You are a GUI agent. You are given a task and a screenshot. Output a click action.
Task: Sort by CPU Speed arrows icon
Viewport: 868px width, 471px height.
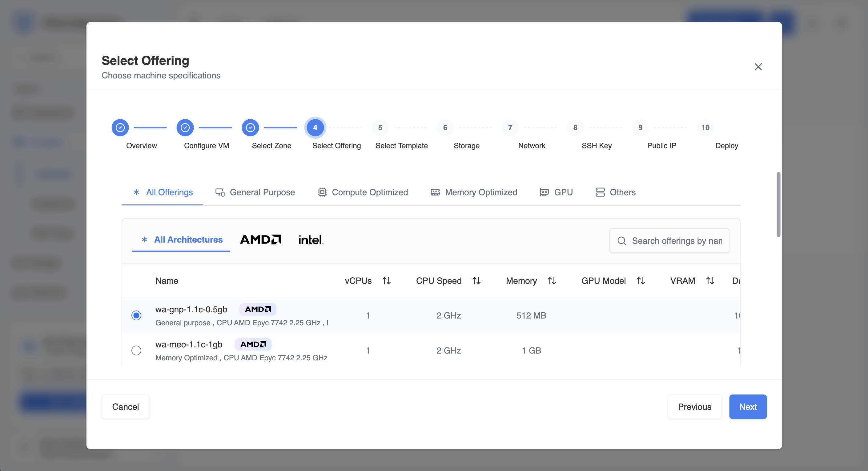pos(476,281)
